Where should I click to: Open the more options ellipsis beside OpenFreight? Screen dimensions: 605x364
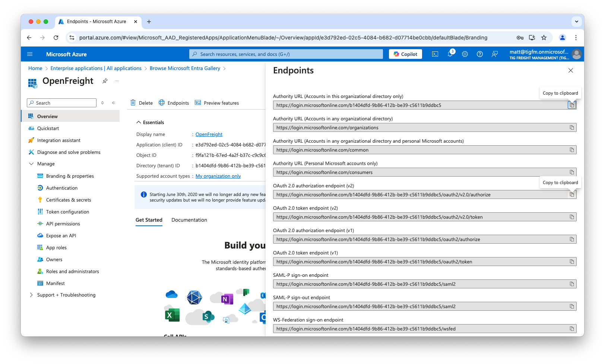click(117, 81)
